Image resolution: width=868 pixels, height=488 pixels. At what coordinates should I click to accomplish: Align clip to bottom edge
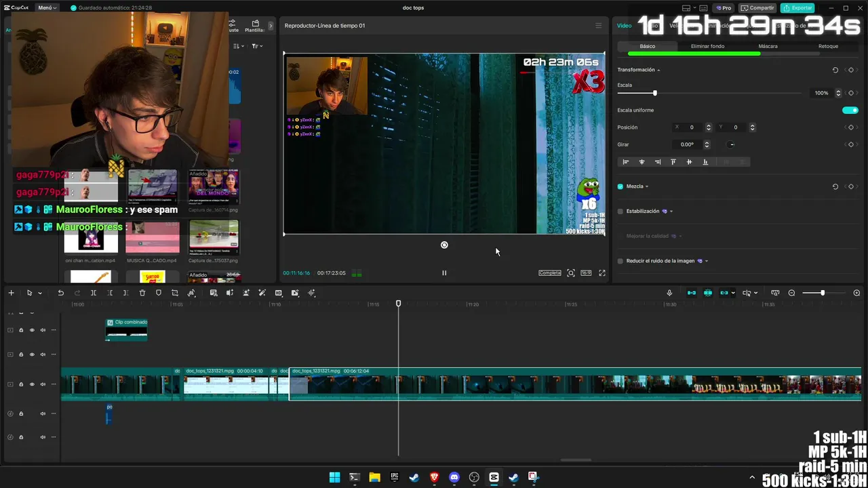pyautogui.click(x=705, y=162)
